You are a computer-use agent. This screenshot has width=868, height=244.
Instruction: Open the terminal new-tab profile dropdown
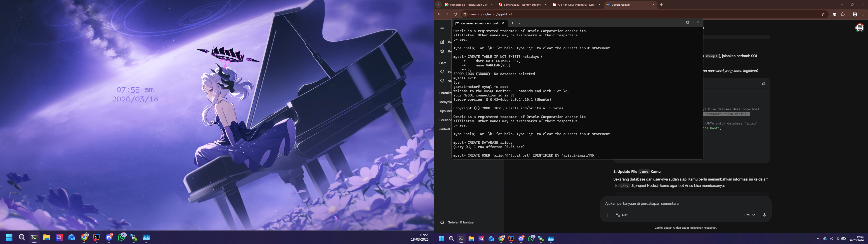click(519, 23)
